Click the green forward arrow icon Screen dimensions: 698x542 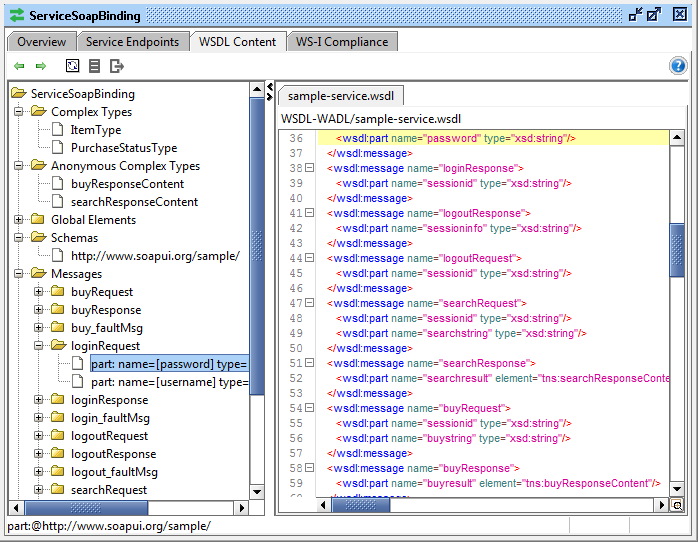[x=41, y=66]
